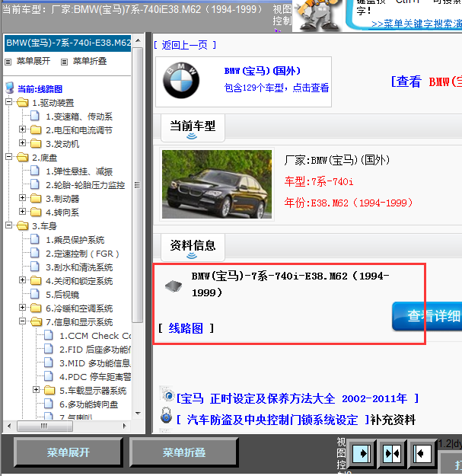This screenshot has width=462, height=476.
Task: Click the BMW roundel logo
Action: point(181,81)
